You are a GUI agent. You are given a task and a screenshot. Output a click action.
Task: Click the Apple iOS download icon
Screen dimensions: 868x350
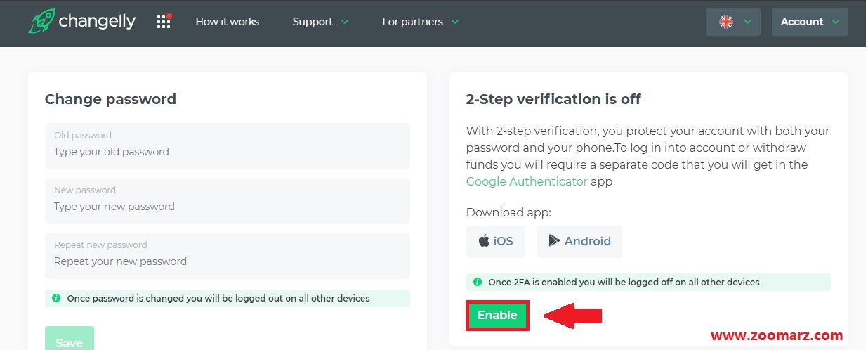[x=484, y=241]
